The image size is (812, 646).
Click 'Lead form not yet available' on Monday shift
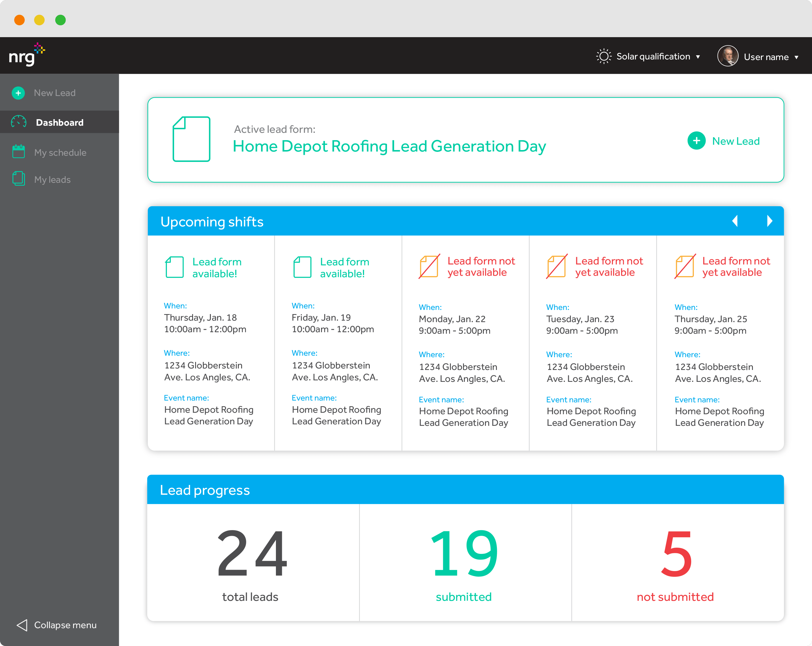click(x=481, y=267)
